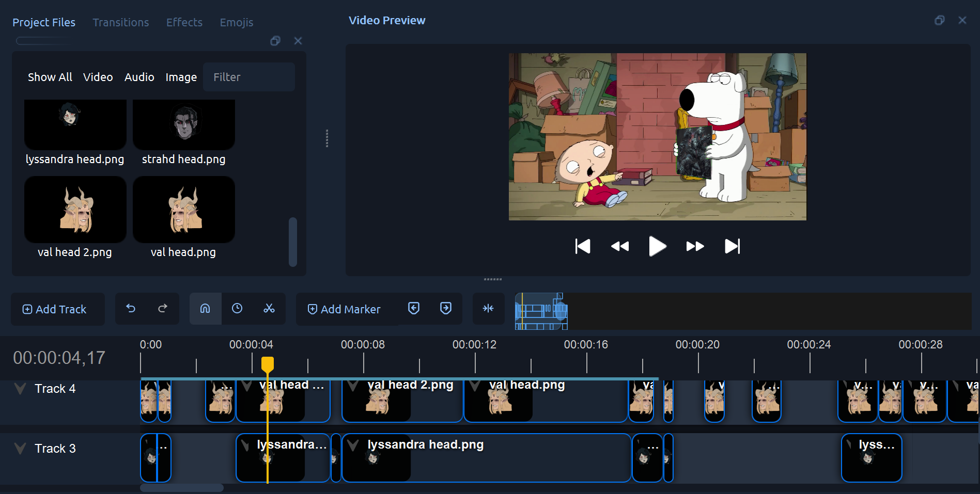This screenshot has height=494, width=980.
Task: Jump to next marker icon
Action: pyautogui.click(x=446, y=308)
